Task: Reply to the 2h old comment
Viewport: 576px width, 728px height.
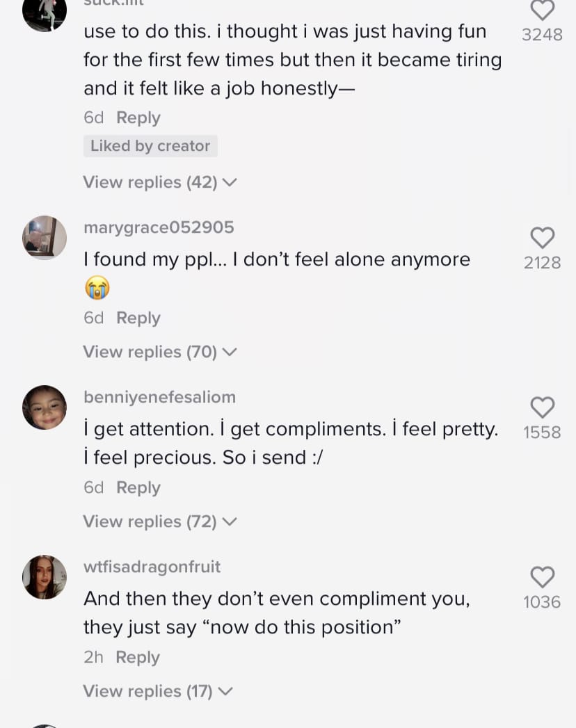Action: 138,657
